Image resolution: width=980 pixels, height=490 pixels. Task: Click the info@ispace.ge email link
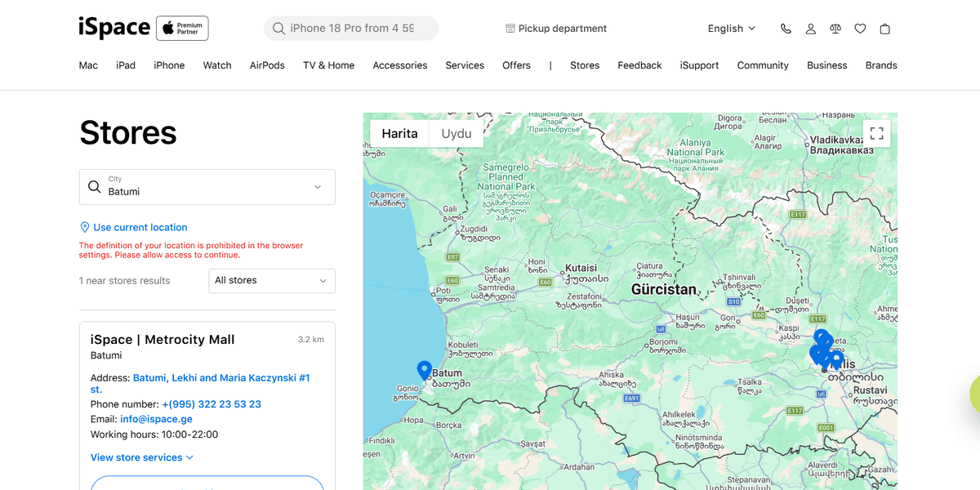156,420
